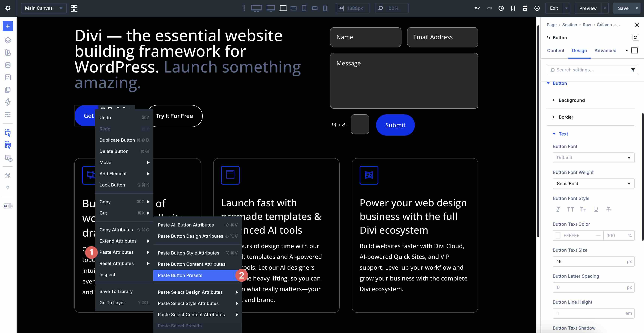This screenshot has width=644, height=333.
Task: Select Duplicate Button in context menu
Action: point(124,140)
